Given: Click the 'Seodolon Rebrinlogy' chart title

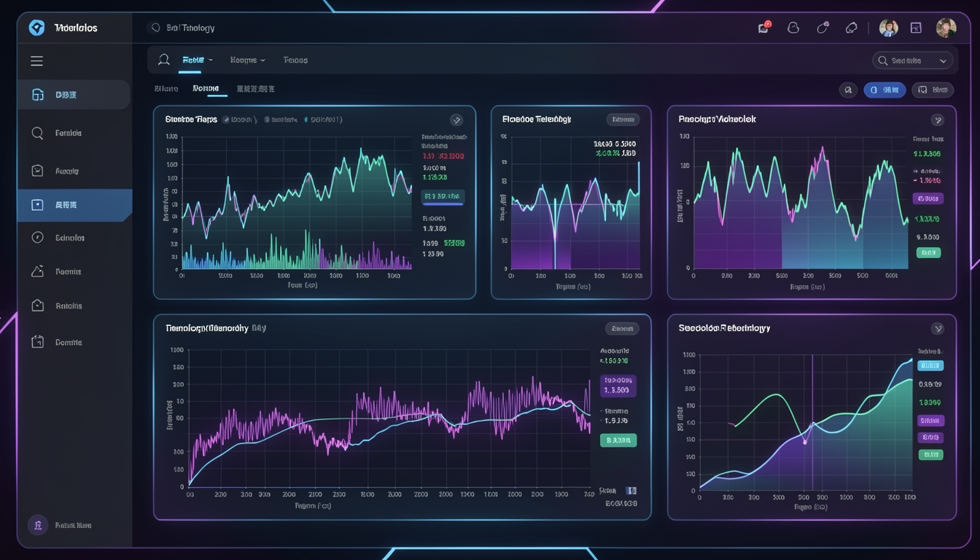Looking at the screenshot, I should click(724, 328).
